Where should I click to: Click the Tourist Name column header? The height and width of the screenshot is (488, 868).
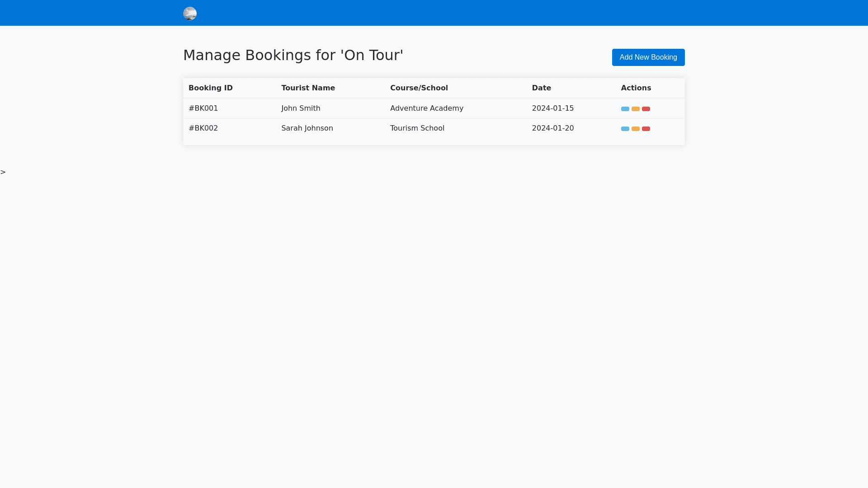click(x=308, y=88)
